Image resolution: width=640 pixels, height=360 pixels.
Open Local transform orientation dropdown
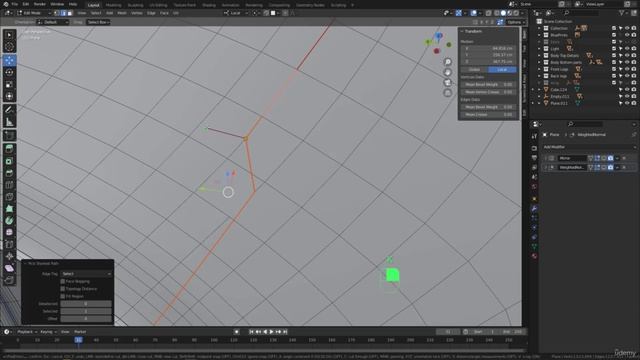pos(236,13)
